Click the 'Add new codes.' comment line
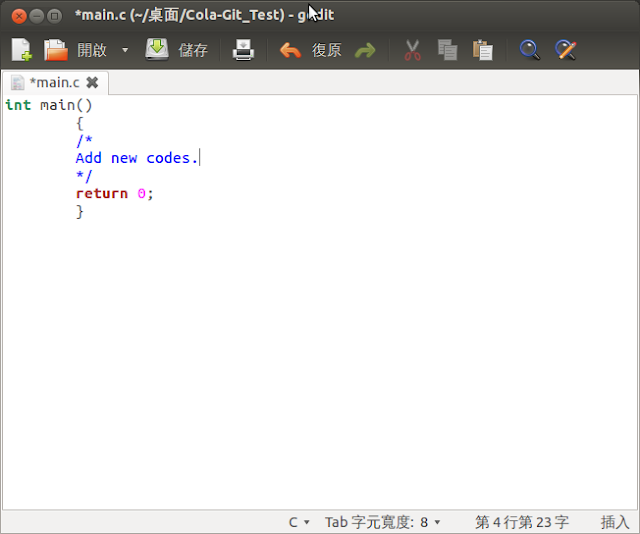This screenshot has height=534, width=640. [137, 158]
